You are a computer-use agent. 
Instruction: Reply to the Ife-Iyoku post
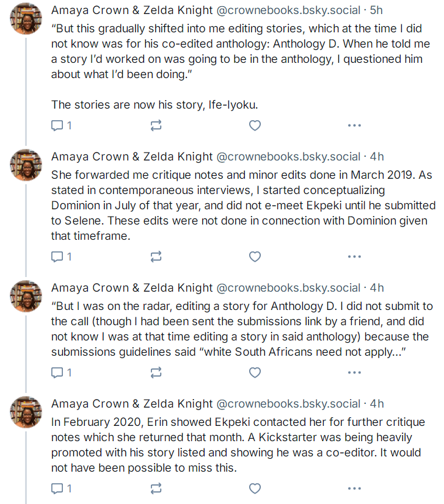[x=61, y=125]
